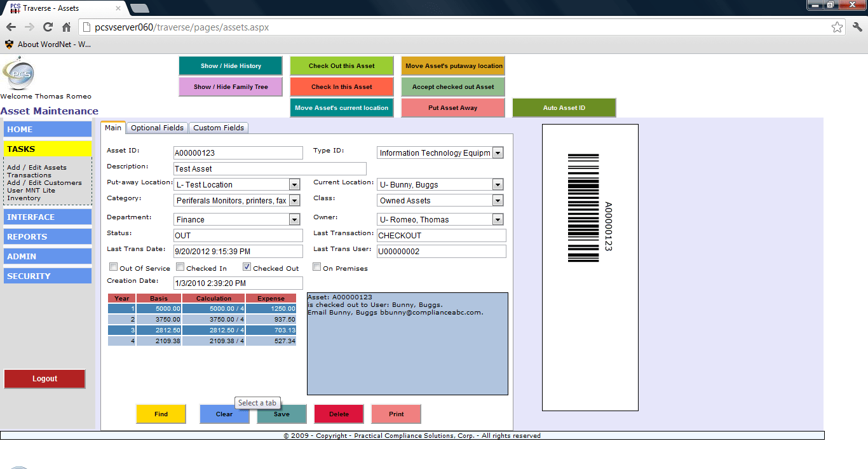
Task: Click the browser Home icon
Action: point(65,27)
